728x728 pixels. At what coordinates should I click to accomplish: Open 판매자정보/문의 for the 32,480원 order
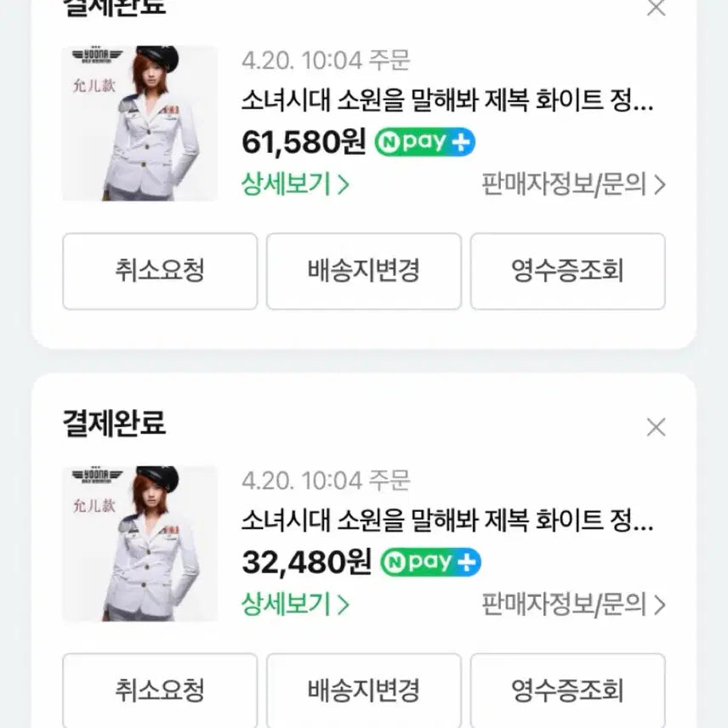(572, 605)
